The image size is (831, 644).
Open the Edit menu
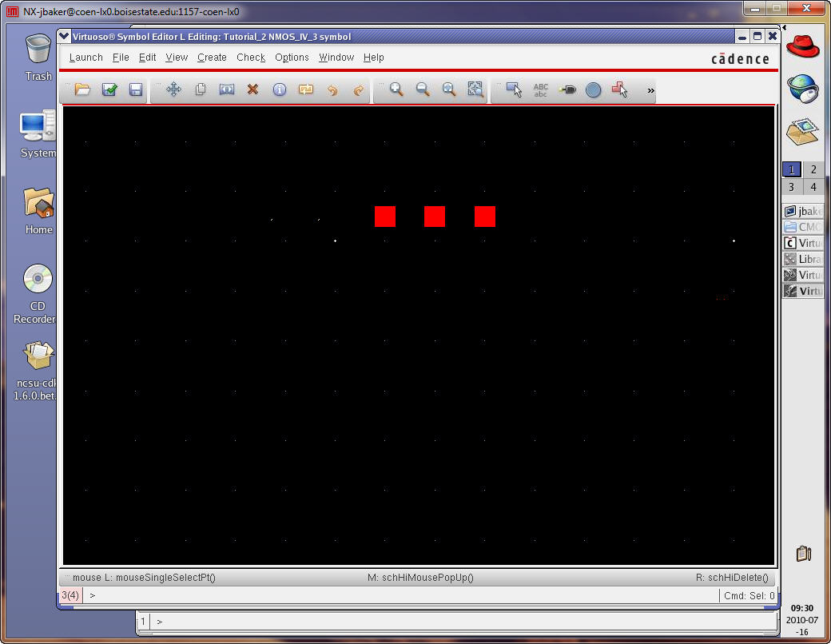click(x=147, y=58)
